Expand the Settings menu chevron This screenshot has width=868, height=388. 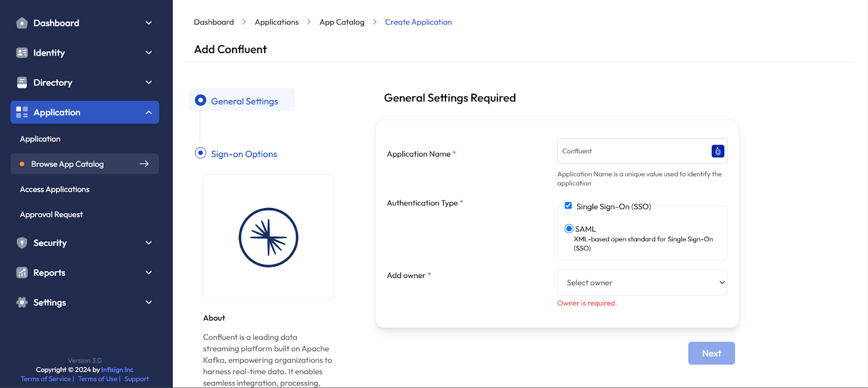149,302
